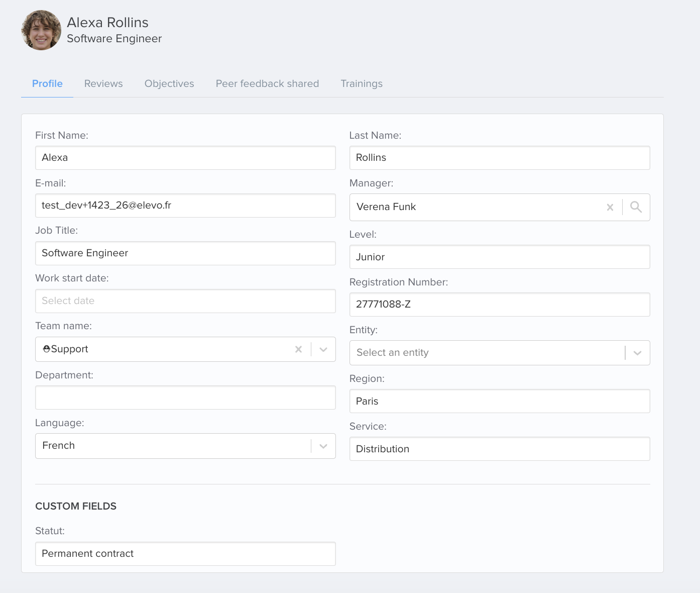
Task: Click the empty Department input field
Action: coord(185,398)
